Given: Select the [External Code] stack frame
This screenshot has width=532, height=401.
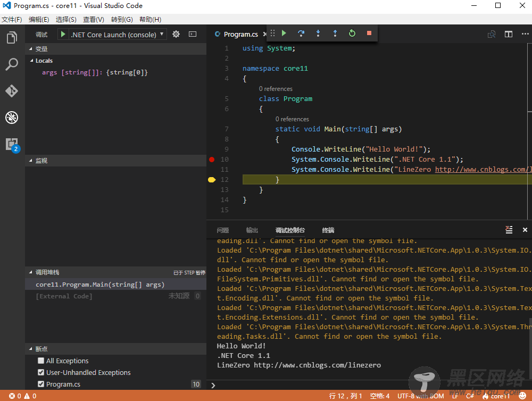Looking at the screenshot, I should [x=115, y=296].
